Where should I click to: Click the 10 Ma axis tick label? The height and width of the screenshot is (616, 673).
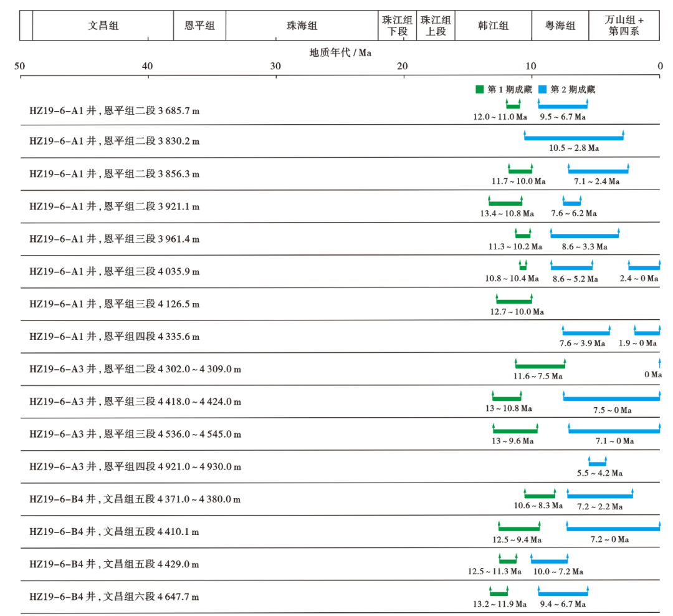pos(531,66)
